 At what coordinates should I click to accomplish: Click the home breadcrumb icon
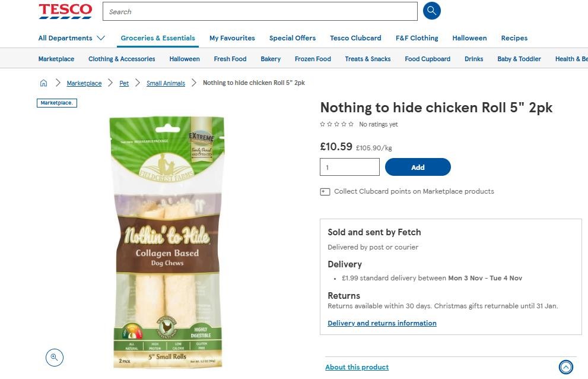point(43,83)
